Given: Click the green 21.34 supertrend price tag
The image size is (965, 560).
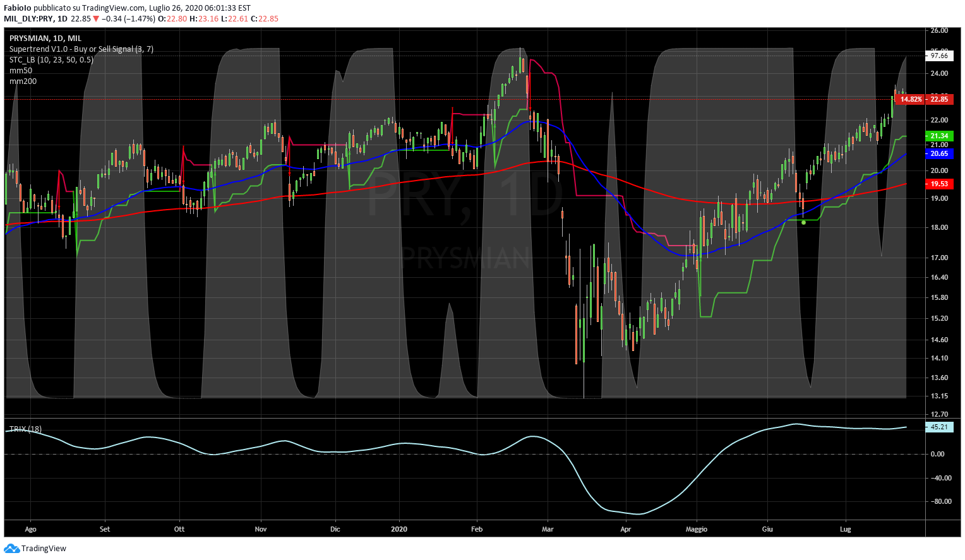Looking at the screenshot, I should pos(939,136).
